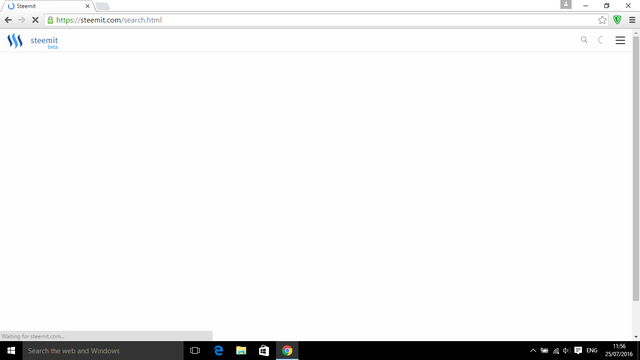Image resolution: width=640 pixels, height=360 pixels.
Task: Click the Chrome taskbar icon
Action: pyautogui.click(x=287, y=351)
